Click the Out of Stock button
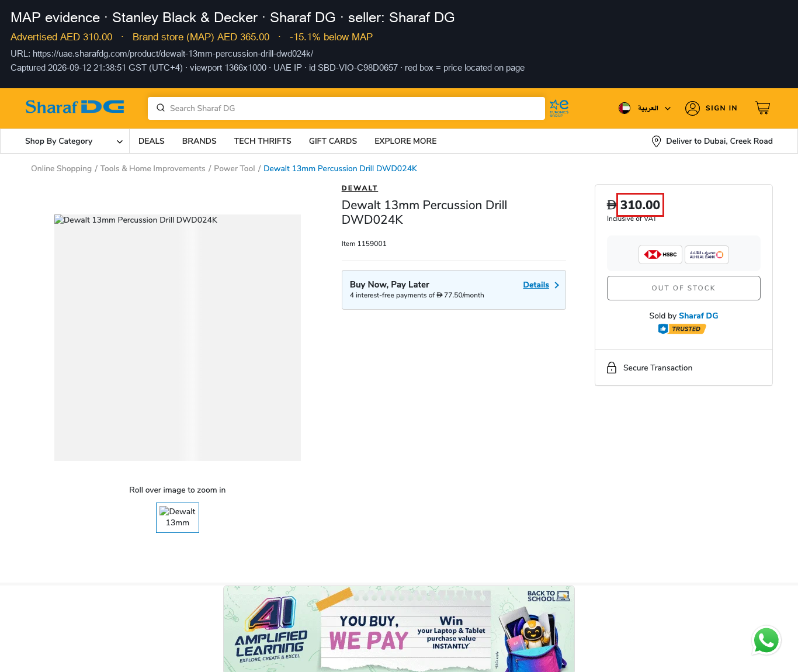Image resolution: width=798 pixels, height=672 pixels. click(x=683, y=288)
